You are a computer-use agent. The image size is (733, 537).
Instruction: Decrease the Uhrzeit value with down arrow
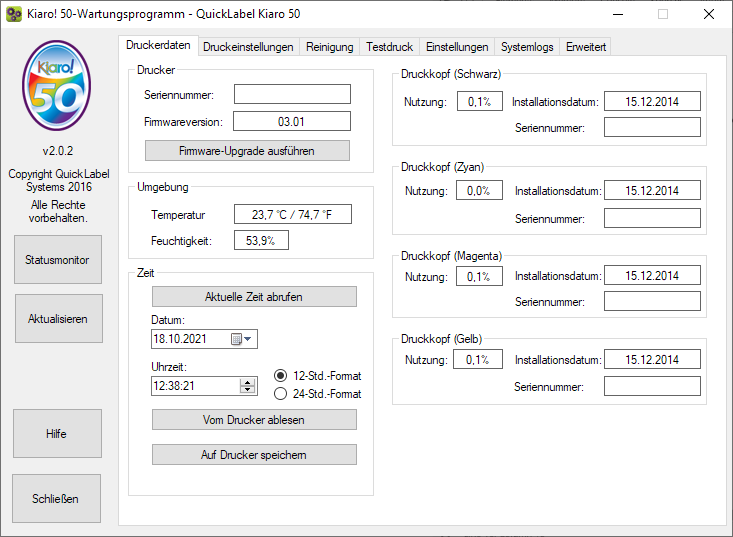(248, 390)
